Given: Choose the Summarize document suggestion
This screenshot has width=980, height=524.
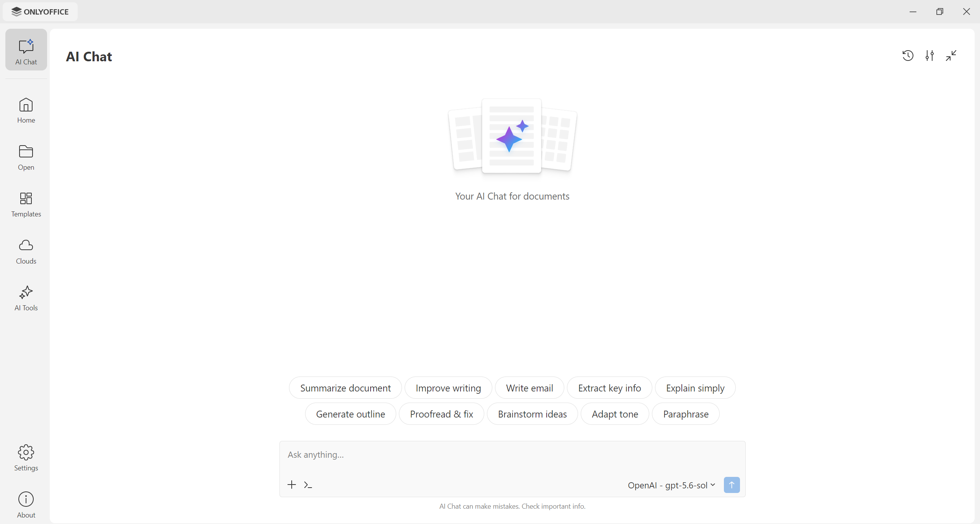Looking at the screenshot, I should (345, 388).
